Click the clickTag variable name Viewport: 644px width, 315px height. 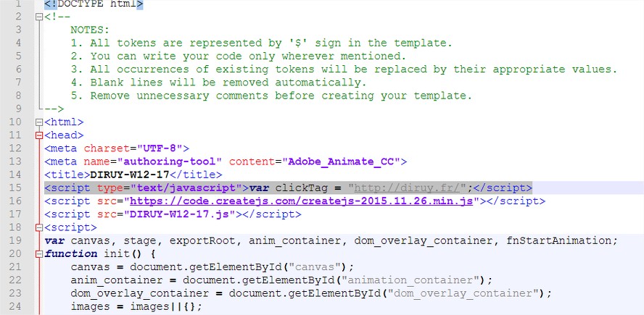[x=302, y=188]
